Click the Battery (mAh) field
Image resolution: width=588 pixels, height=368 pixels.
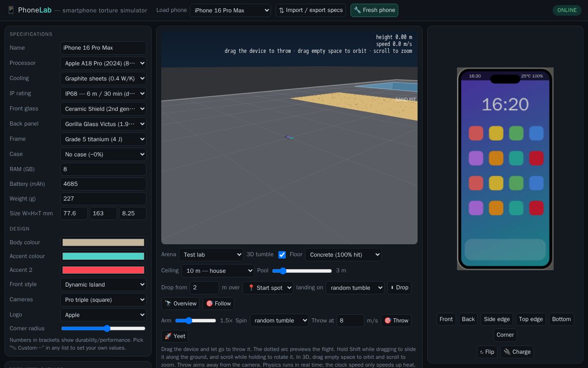pos(103,184)
